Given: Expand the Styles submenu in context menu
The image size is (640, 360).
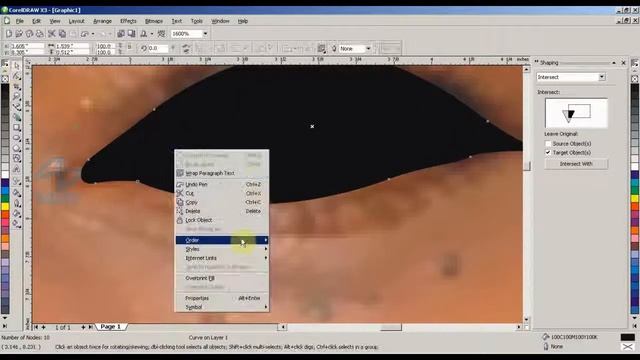Looking at the screenshot, I should [x=222, y=249].
